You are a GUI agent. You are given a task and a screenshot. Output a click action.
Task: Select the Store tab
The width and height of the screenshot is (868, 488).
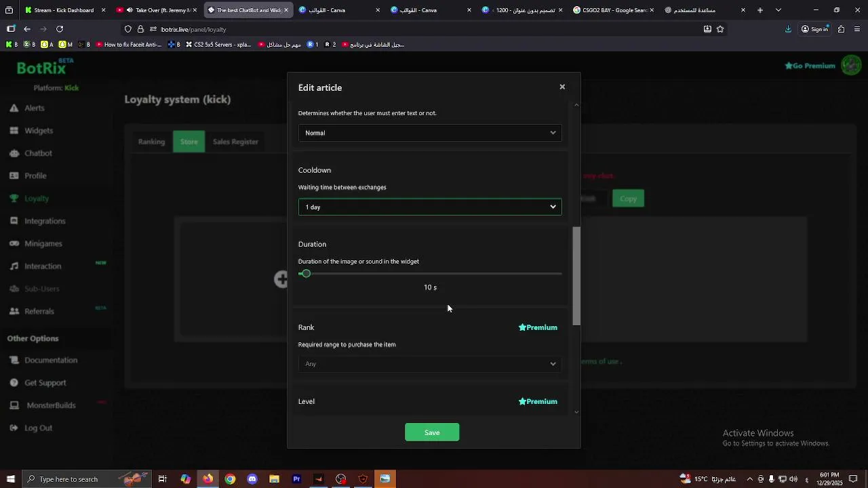[x=189, y=142]
